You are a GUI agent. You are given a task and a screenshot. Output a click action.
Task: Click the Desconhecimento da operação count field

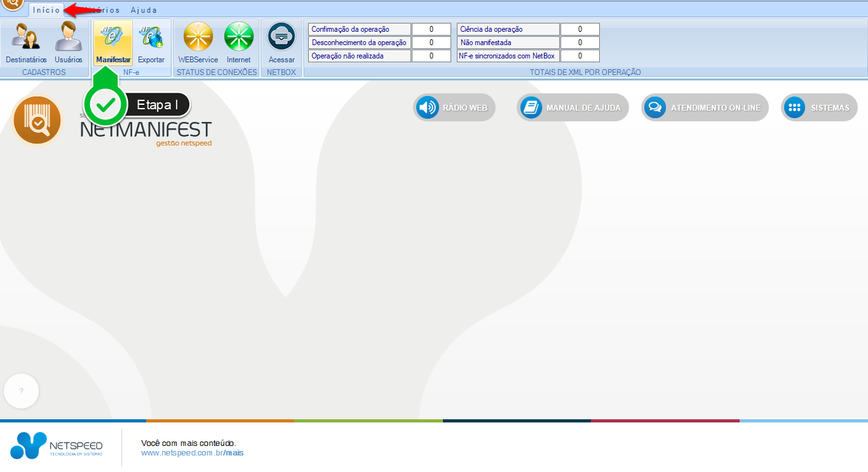[431, 43]
